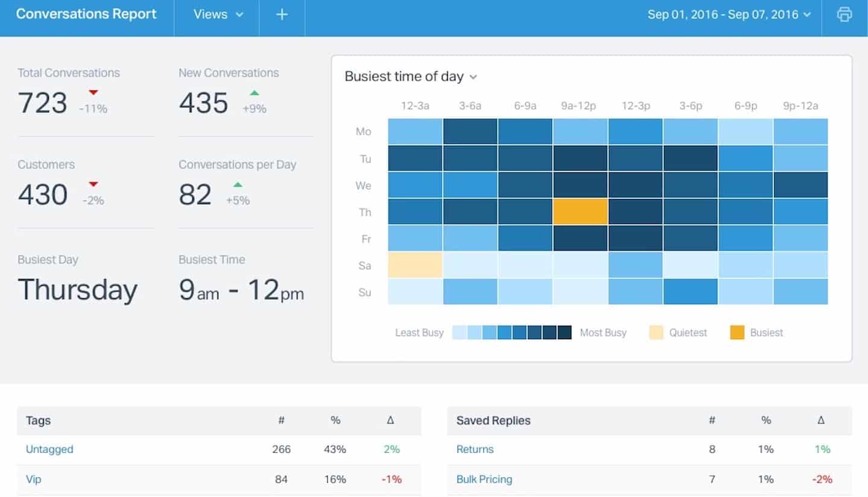Click the Busiest Time value 9am - 12pm
The height and width of the screenshot is (497, 868).
point(241,290)
